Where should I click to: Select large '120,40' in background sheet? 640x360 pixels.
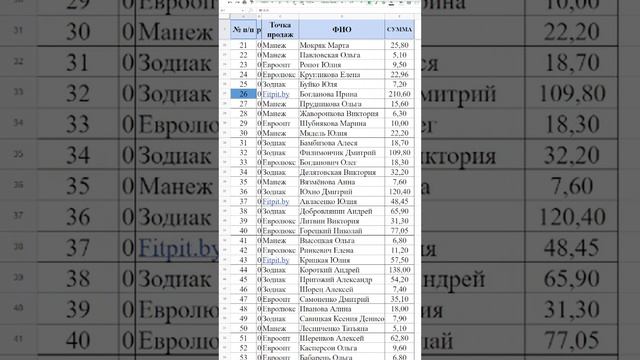[x=572, y=217]
